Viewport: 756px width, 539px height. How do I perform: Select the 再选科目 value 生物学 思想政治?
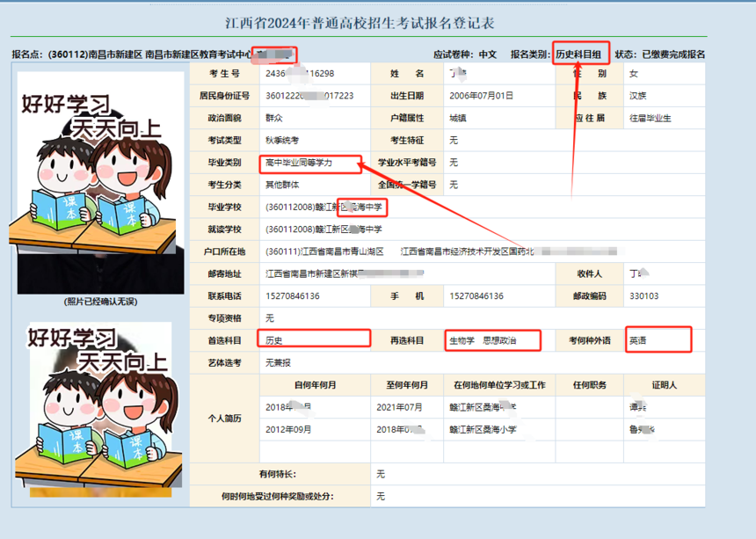click(483, 340)
